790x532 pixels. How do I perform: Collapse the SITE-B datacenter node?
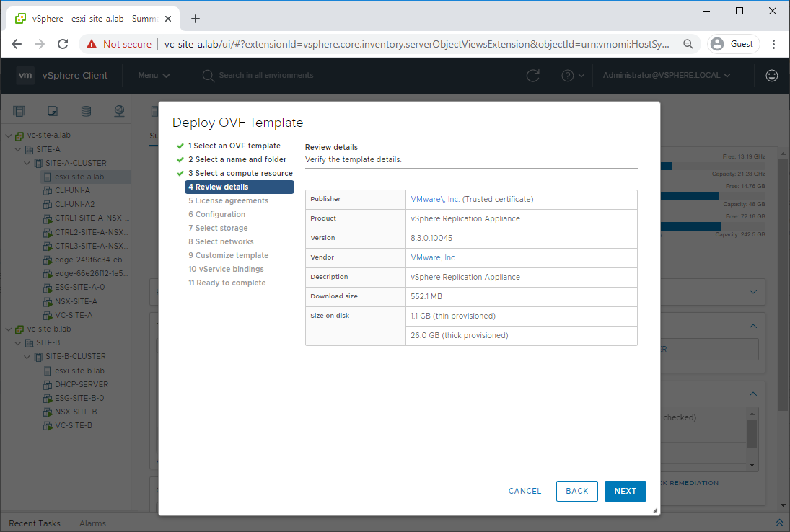tap(18, 342)
